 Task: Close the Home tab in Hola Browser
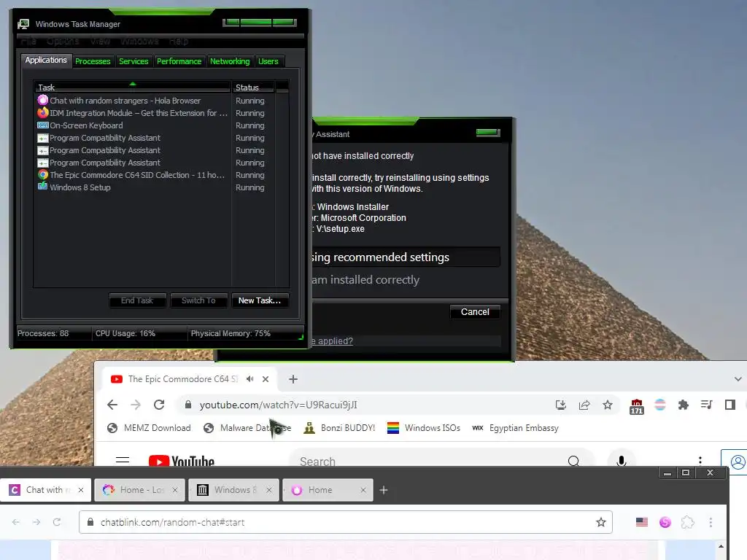tap(363, 490)
